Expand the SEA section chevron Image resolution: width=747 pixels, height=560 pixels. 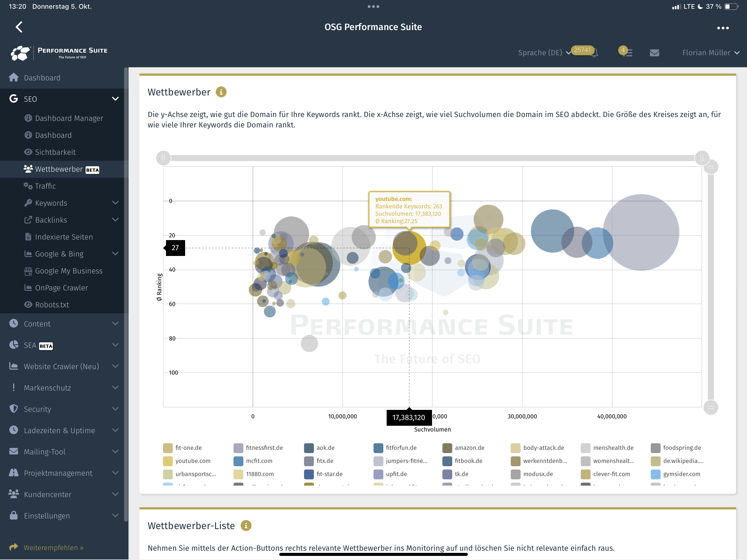[115, 345]
